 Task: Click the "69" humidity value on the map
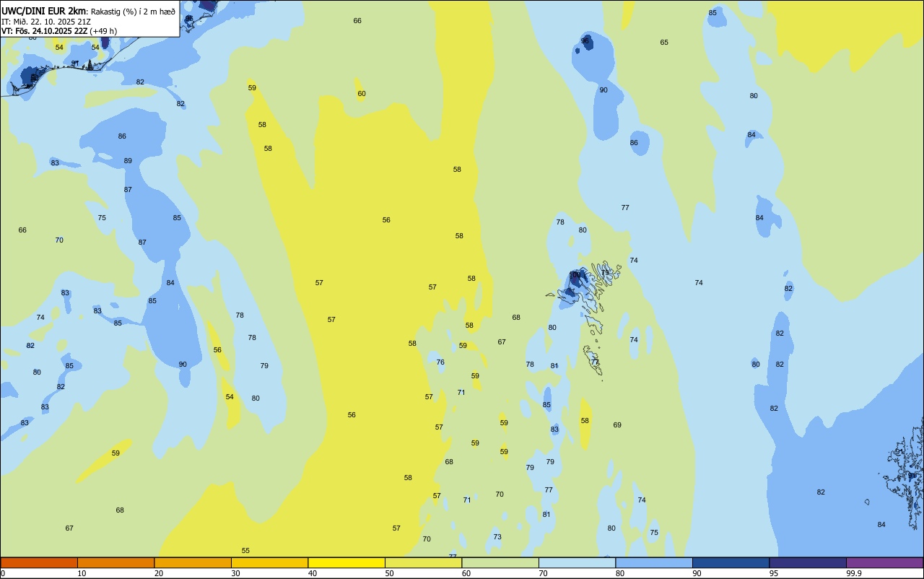(x=617, y=425)
